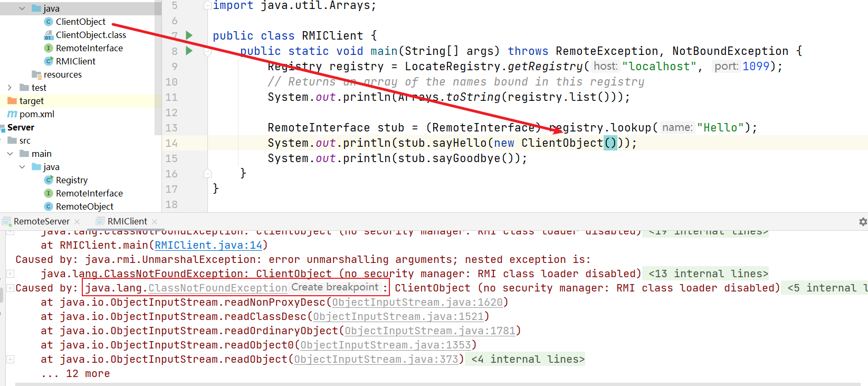Close the RMIClient run tab

[x=155, y=222]
